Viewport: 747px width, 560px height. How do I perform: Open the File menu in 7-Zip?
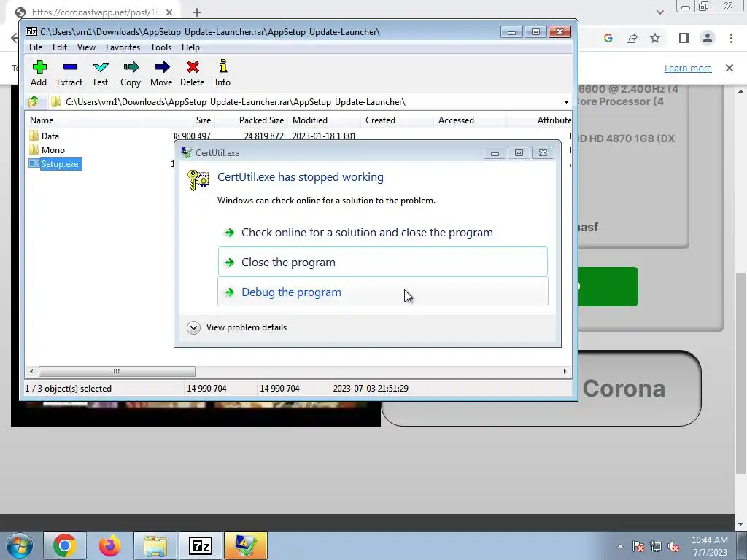36,47
